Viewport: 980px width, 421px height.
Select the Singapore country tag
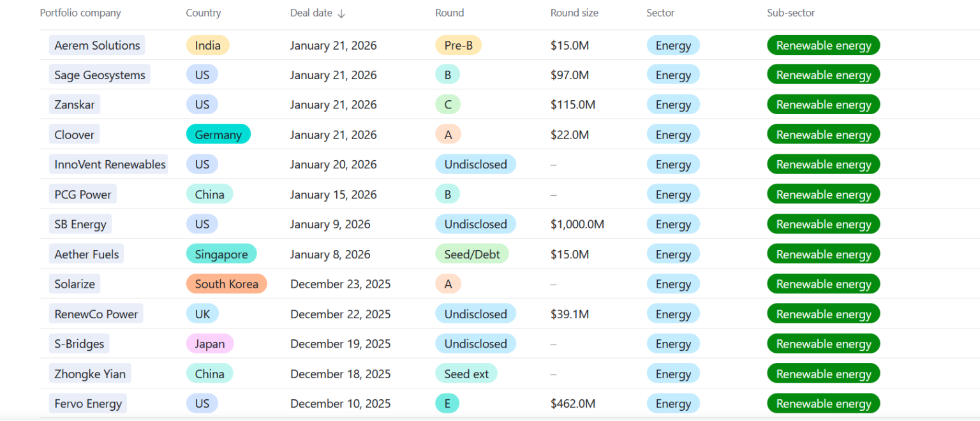(x=221, y=254)
